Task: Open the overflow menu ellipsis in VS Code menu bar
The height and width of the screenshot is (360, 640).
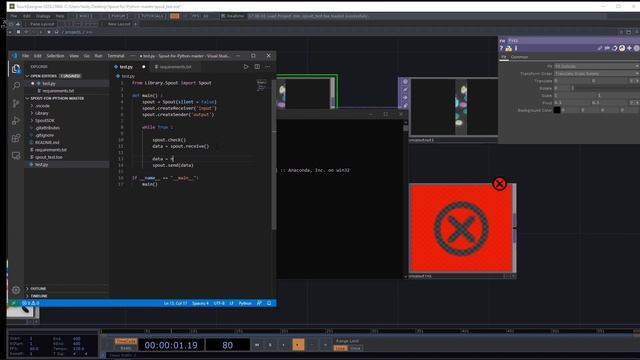Action: coord(132,56)
